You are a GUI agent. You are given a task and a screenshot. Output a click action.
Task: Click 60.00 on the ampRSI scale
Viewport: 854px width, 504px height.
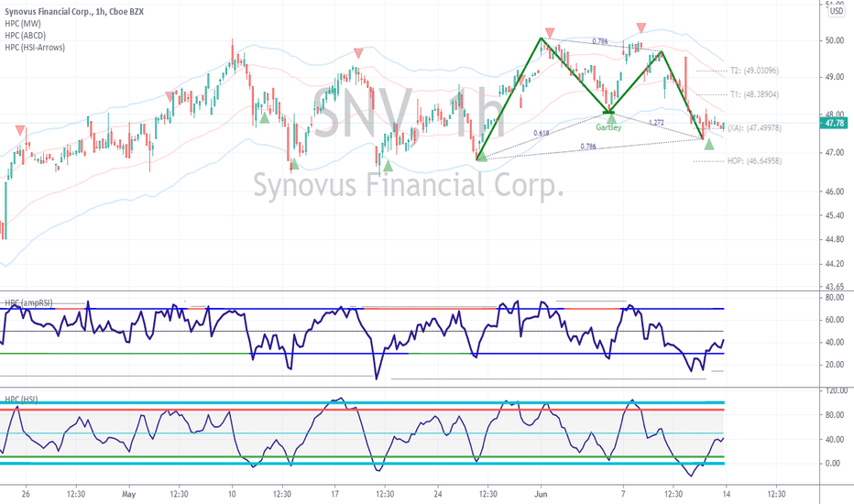tap(835, 320)
